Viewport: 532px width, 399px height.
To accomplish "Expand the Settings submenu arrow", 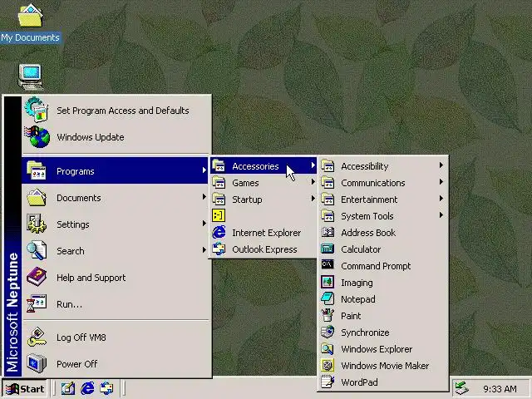I will 204,224.
